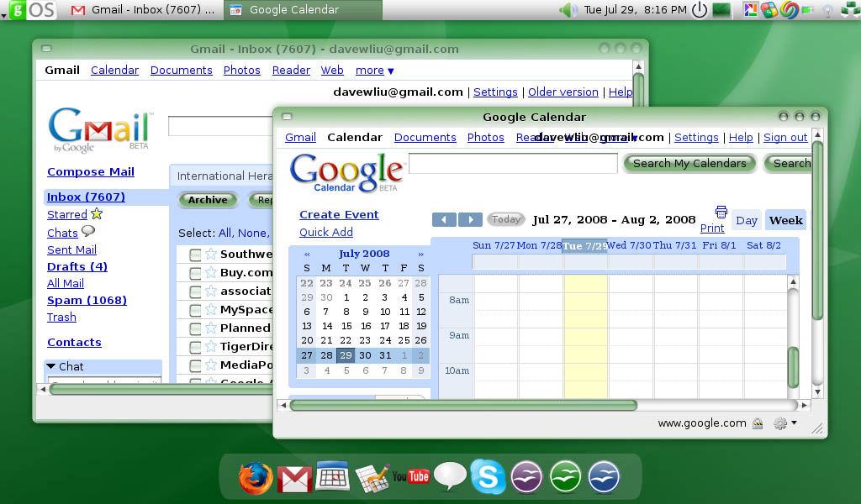This screenshot has width=861, height=504.
Task: Open Gmail from the dock
Action: click(293, 476)
